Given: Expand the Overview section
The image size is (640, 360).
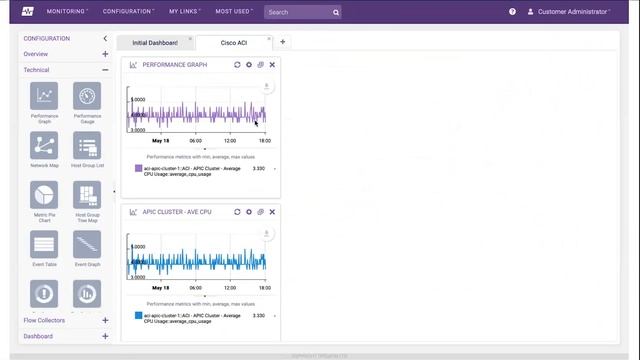Looking at the screenshot, I should [105, 54].
